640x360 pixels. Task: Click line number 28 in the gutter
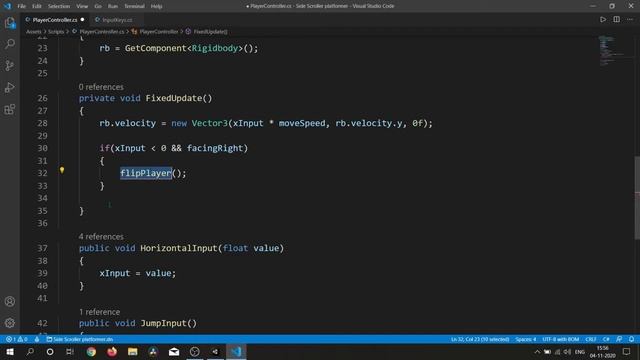click(42, 123)
